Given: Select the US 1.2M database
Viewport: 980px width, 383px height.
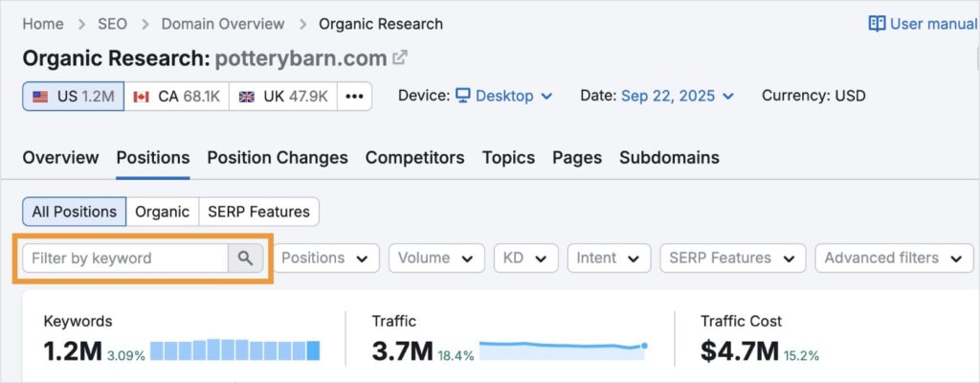Looking at the screenshot, I should click(x=73, y=97).
